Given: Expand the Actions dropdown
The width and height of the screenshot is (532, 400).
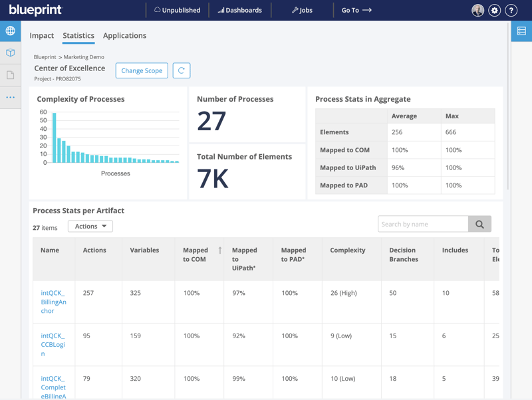Looking at the screenshot, I should click(90, 227).
